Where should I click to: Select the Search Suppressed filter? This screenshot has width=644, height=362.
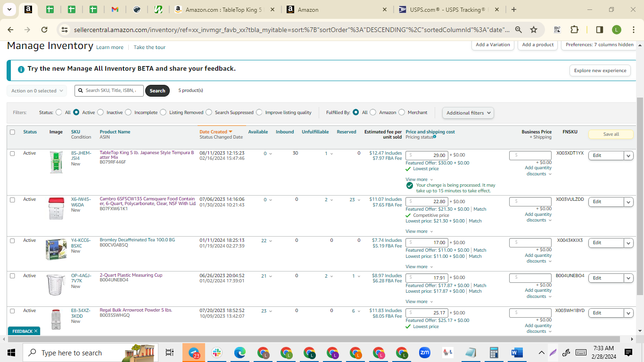tap(209, 113)
